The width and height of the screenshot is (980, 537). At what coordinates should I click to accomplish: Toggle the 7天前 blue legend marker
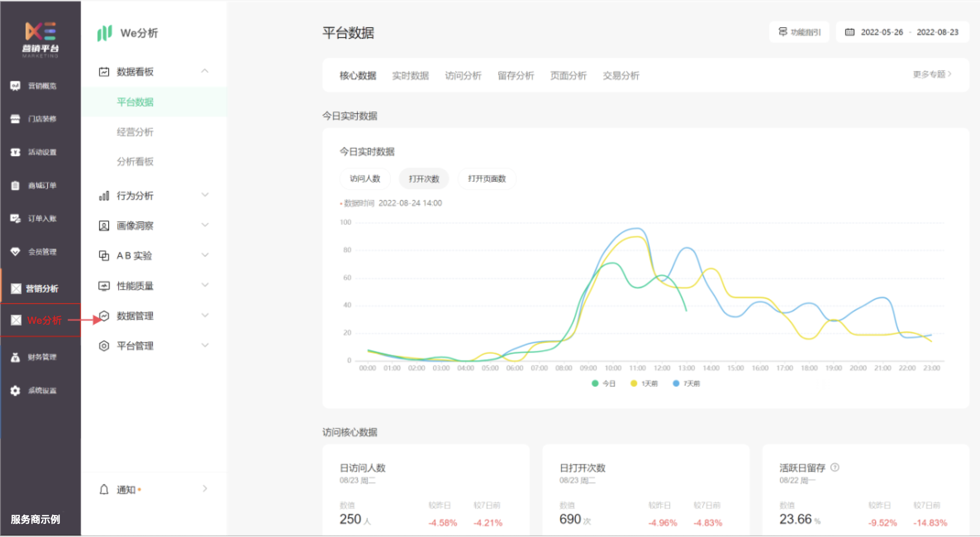pyautogui.click(x=676, y=383)
